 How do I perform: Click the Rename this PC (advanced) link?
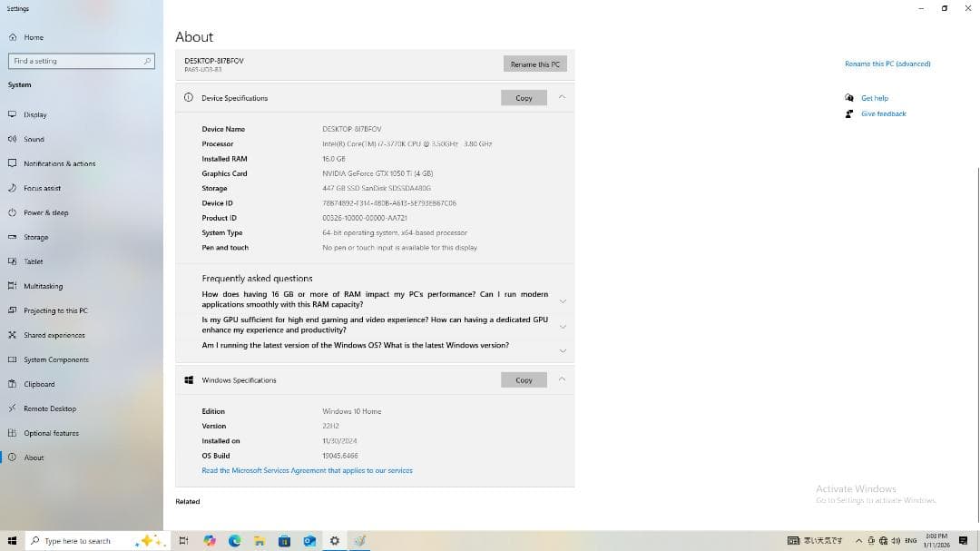point(887,64)
